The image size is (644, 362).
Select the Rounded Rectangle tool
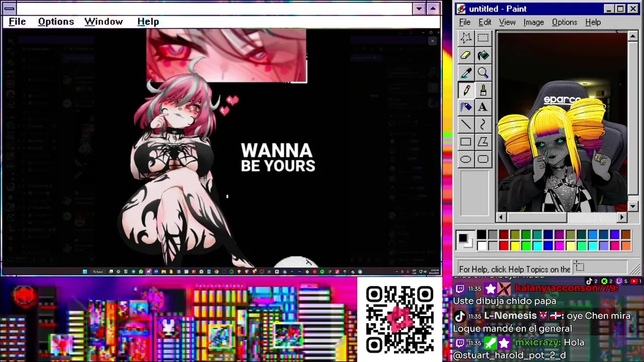pyautogui.click(x=483, y=159)
